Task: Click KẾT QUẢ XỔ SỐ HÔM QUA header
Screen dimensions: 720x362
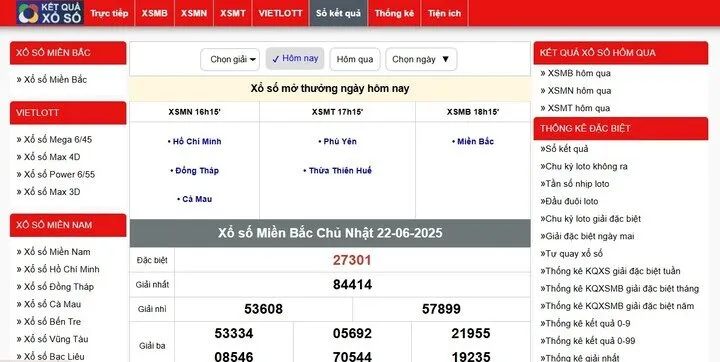Action: click(621, 53)
